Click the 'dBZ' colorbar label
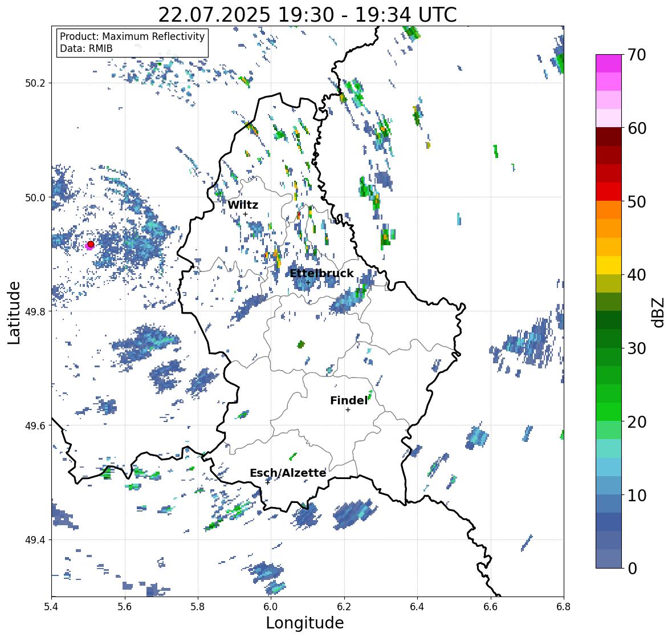 pos(659,313)
